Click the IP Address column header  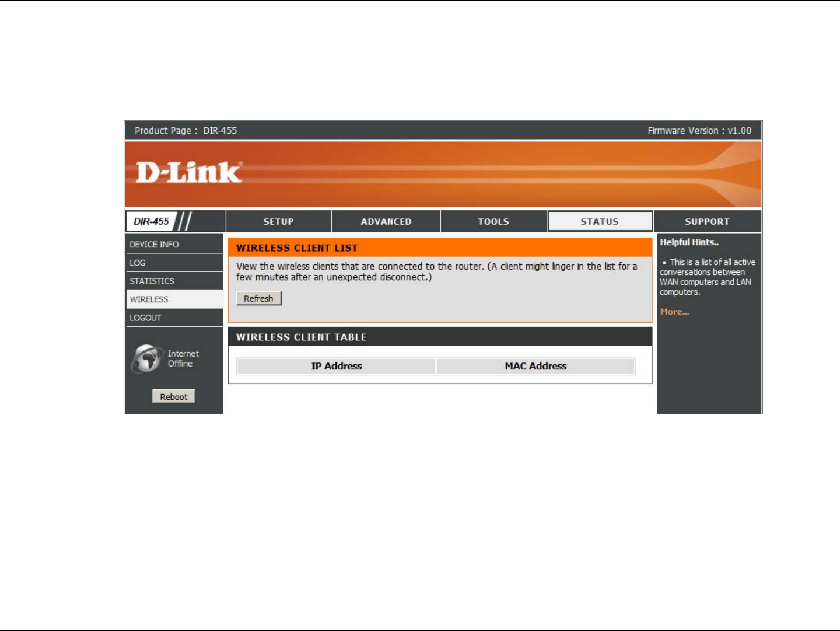336,366
